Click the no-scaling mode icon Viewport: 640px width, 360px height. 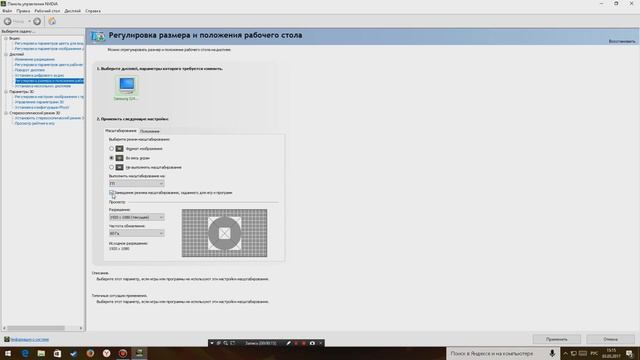(x=119, y=167)
